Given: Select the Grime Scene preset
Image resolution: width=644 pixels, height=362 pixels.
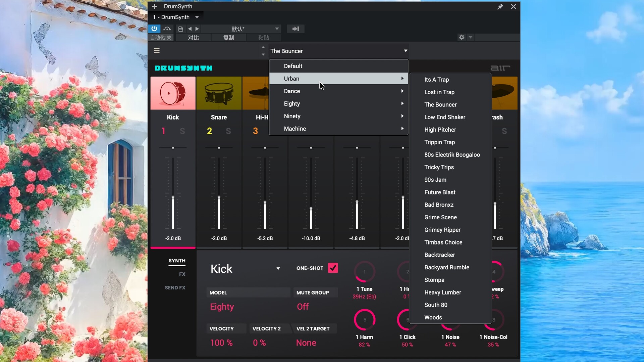Looking at the screenshot, I should [440, 217].
